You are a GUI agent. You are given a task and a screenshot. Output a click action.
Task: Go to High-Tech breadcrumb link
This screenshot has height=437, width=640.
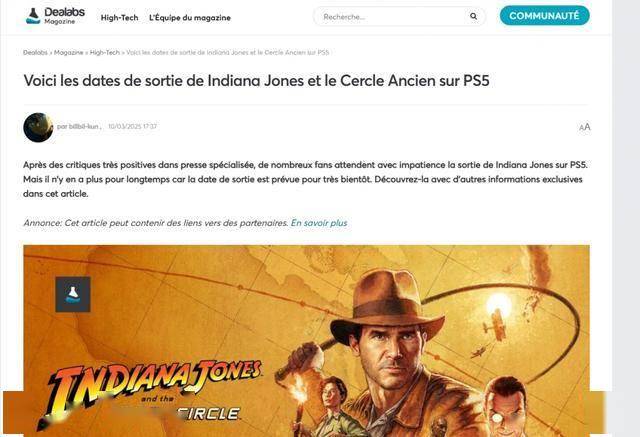point(104,52)
